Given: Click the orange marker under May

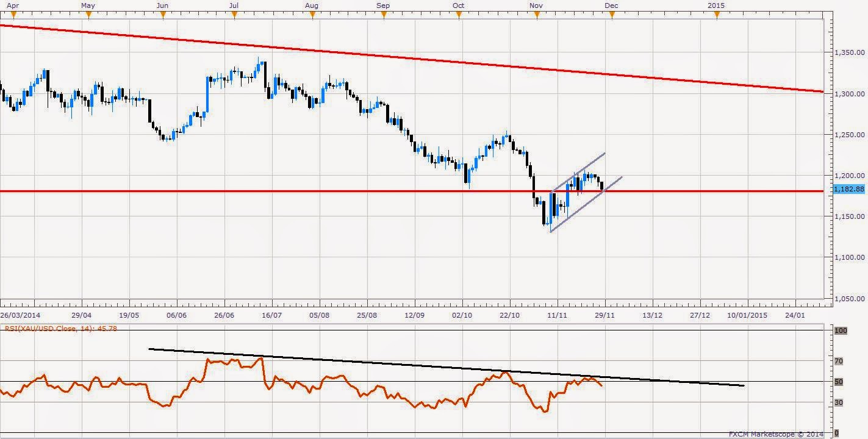Looking at the screenshot, I should pyautogui.click(x=88, y=16).
